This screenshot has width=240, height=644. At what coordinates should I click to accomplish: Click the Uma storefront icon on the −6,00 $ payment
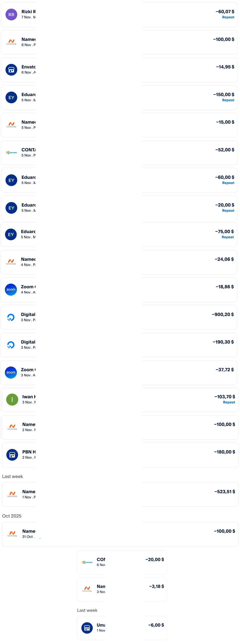[87, 628]
